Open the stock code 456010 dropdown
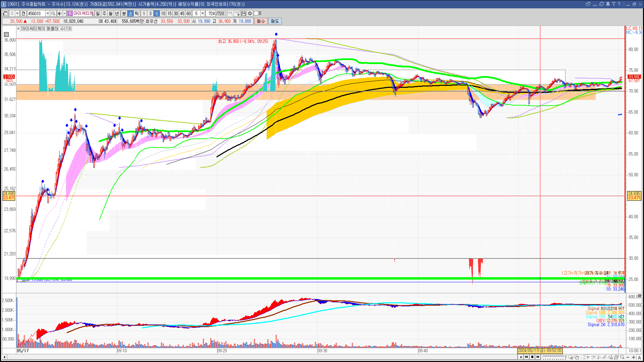This screenshot has height=362, width=644. [48, 13]
